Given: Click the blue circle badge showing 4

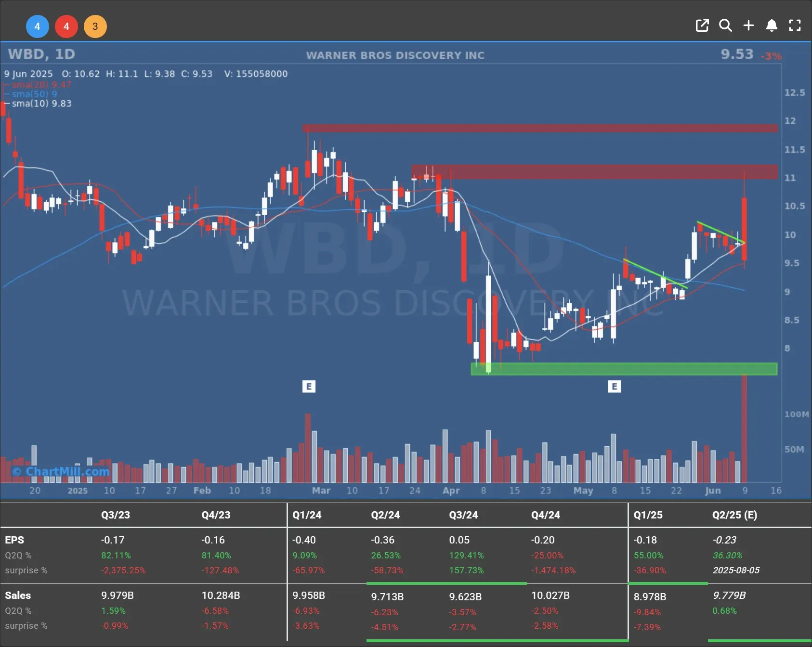Looking at the screenshot, I should (x=37, y=26).
